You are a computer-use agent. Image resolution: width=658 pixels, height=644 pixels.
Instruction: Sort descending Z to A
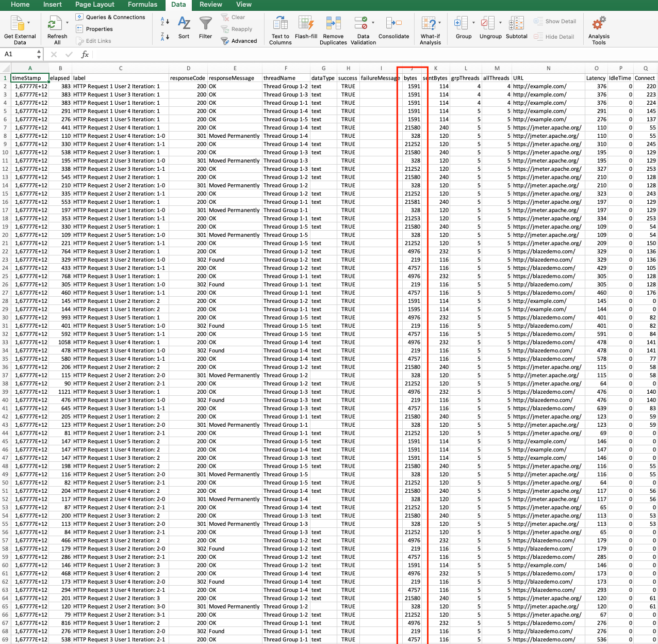[x=165, y=36]
